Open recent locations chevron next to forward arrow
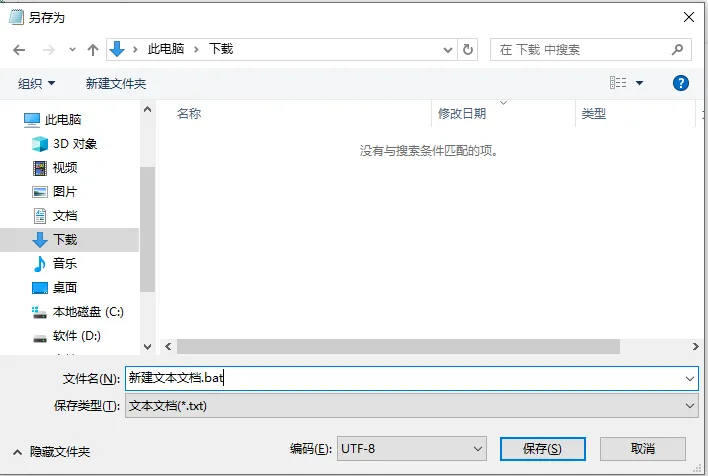This screenshot has width=708, height=476. pyautogui.click(x=72, y=50)
